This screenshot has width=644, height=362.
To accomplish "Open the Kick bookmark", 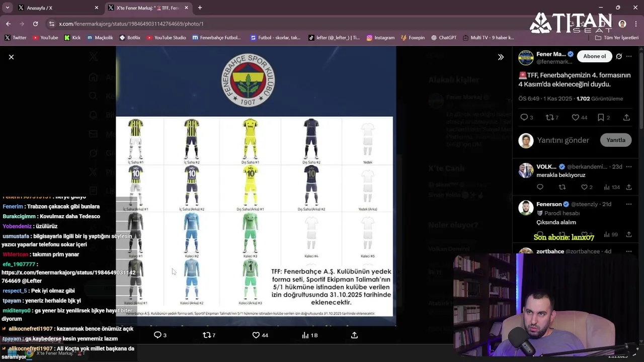I will (72, 38).
